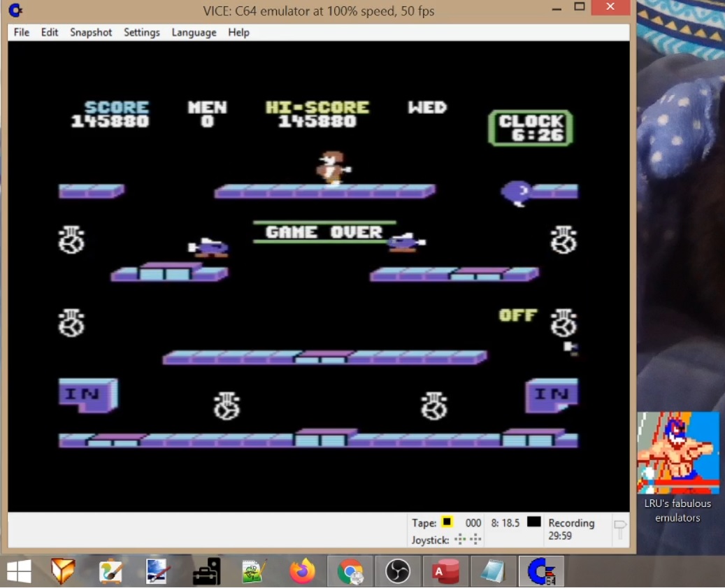Open the Help menu
Screen dimensions: 725x588
click(x=238, y=32)
